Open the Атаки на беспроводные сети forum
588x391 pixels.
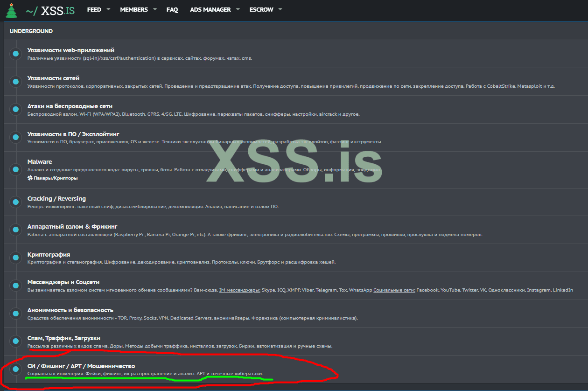click(x=70, y=106)
